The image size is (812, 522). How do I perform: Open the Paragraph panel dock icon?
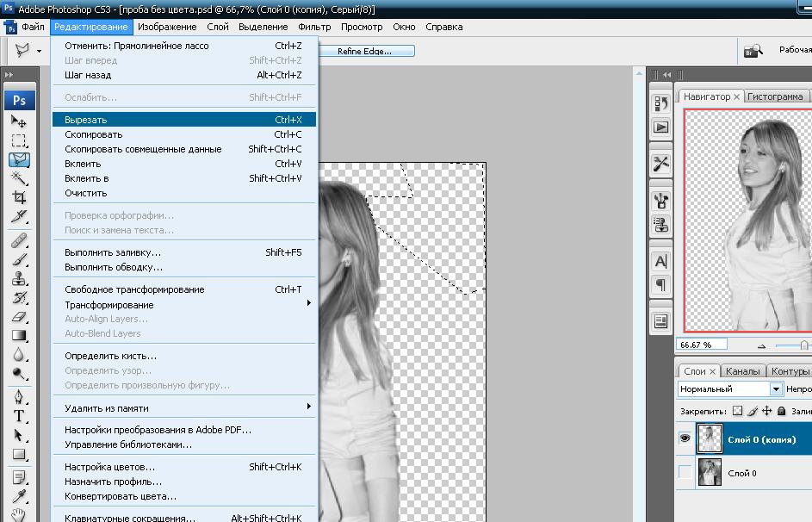pyautogui.click(x=660, y=284)
